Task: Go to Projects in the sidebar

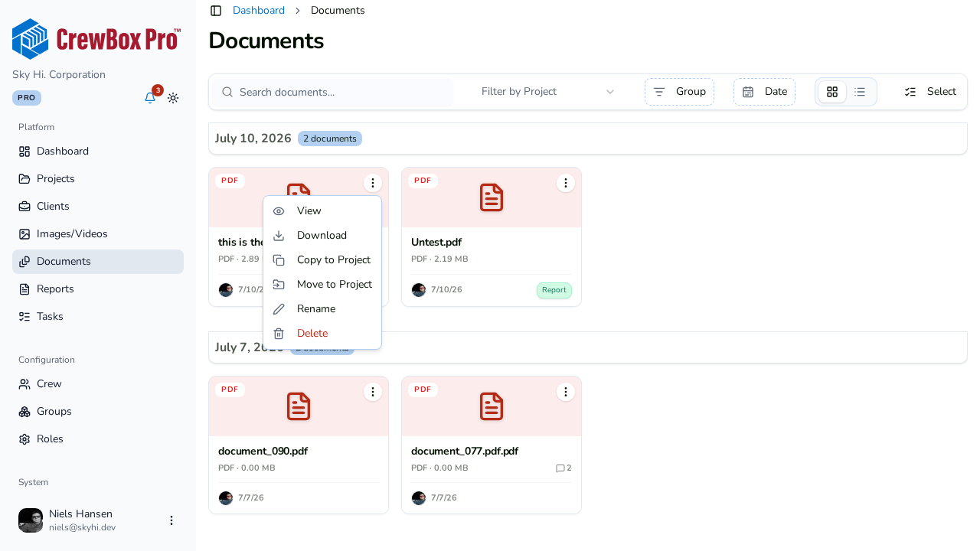Action: (98, 179)
